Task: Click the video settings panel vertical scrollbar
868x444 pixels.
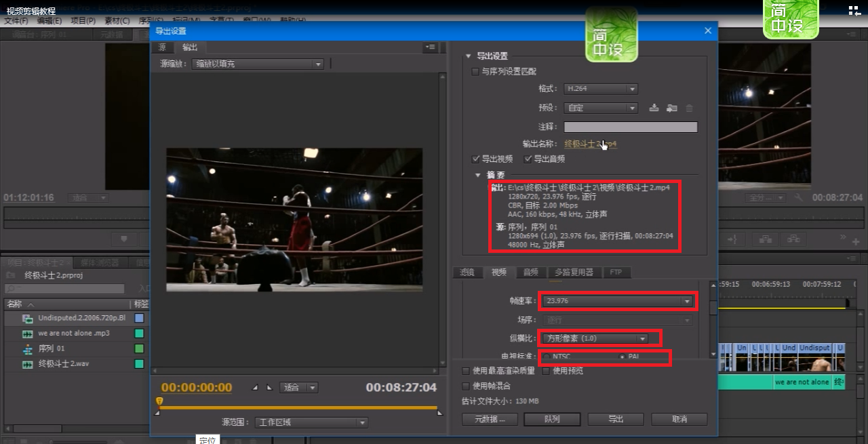Action: (713, 308)
